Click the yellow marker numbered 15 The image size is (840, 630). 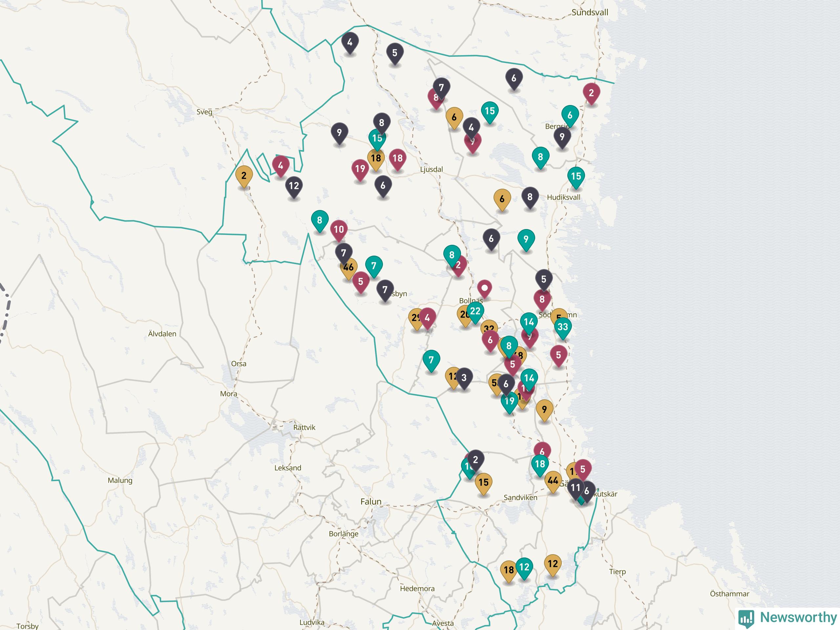[x=483, y=482]
